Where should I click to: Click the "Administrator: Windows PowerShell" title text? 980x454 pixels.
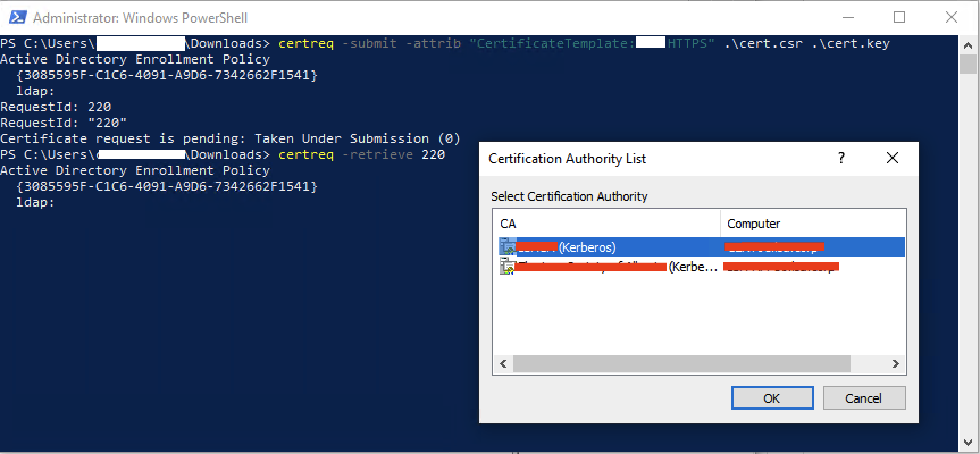pyautogui.click(x=140, y=18)
